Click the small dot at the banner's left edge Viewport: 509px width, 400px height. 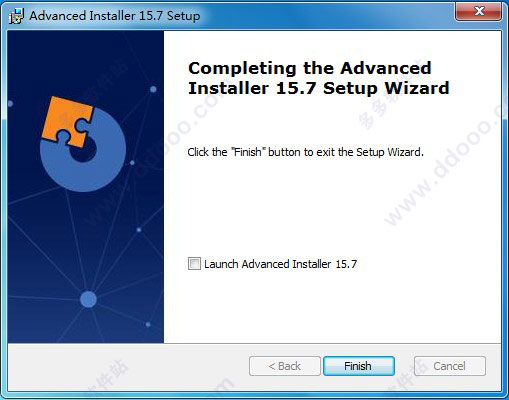click(10, 104)
